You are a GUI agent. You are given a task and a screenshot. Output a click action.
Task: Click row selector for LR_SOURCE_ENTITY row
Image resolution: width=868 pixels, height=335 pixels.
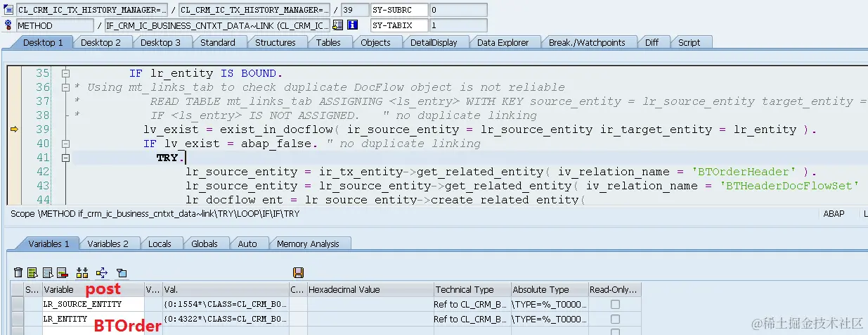17,304
